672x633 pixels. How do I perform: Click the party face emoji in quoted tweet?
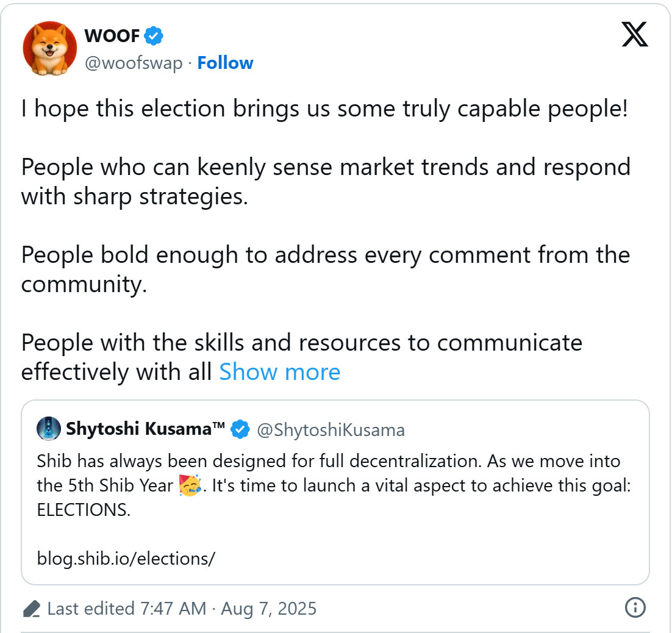[x=190, y=486]
